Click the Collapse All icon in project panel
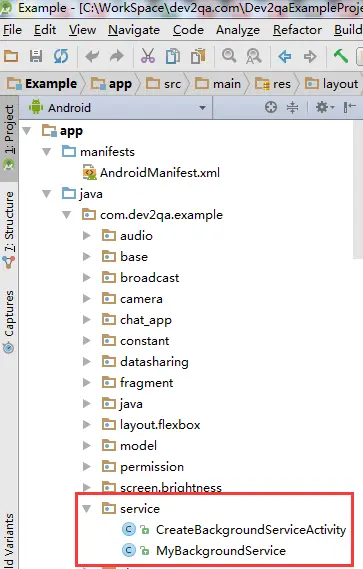 (x=292, y=107)
